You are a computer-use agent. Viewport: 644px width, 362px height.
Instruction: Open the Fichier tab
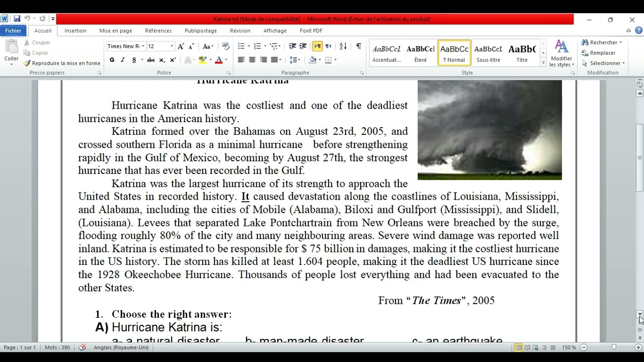13,31
